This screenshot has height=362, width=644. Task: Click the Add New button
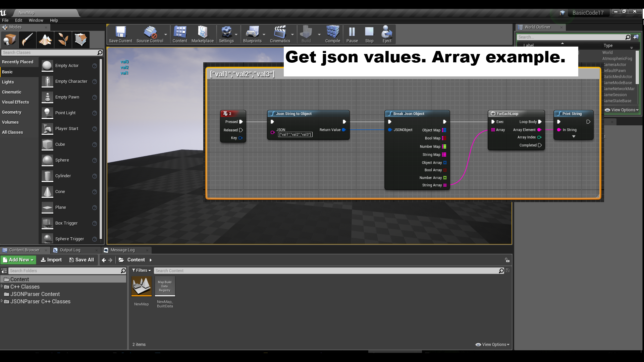click(x=18, y=260)
